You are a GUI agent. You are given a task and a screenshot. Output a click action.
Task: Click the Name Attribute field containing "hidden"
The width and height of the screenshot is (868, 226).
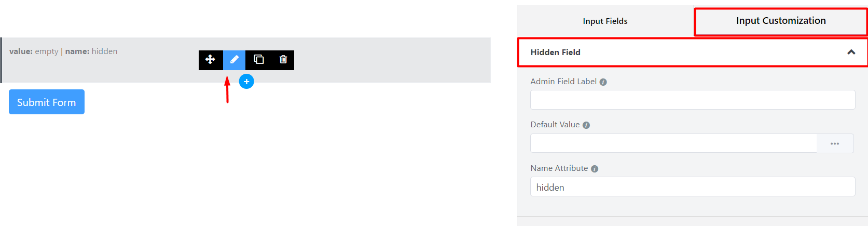tap(692, 187)
